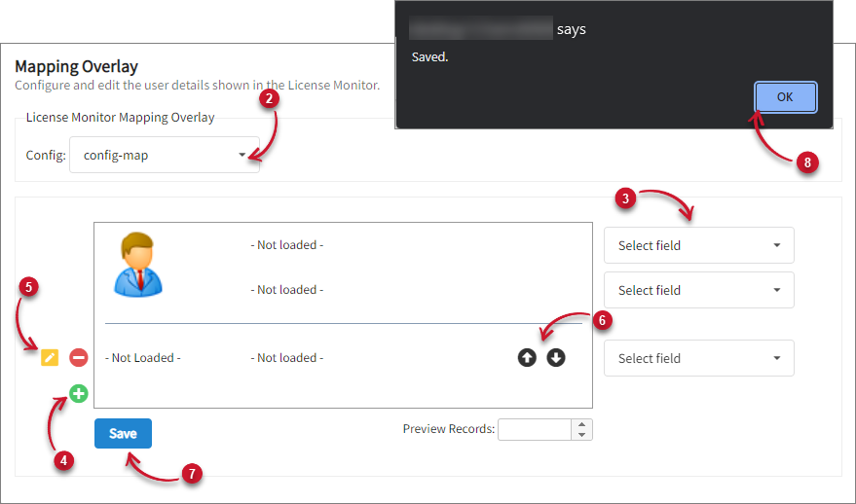Screen dimensions: 856x504
Task: Click the Mapping Overlay heading
Action: pos(76,66)
